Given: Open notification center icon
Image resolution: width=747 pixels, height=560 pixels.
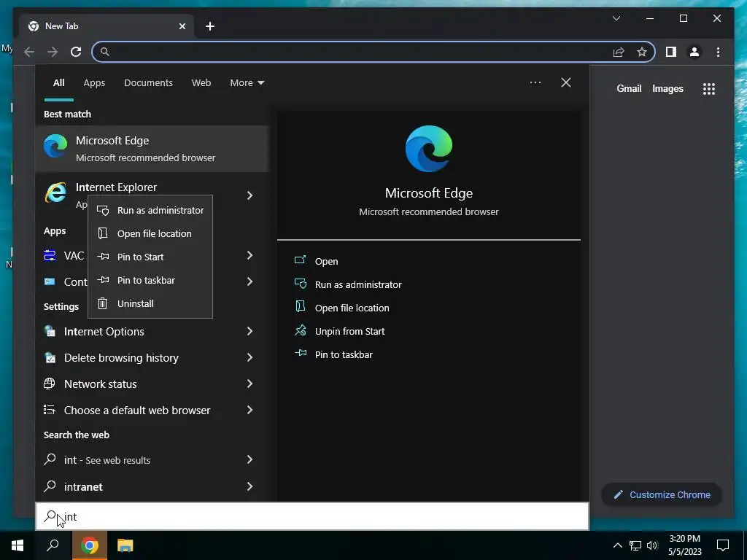Looking at the screenshot, I should 723,545.
